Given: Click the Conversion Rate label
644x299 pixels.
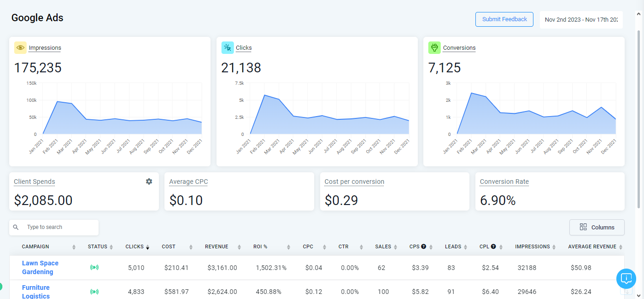Looking at the screenshot, I should pos(504,182).
